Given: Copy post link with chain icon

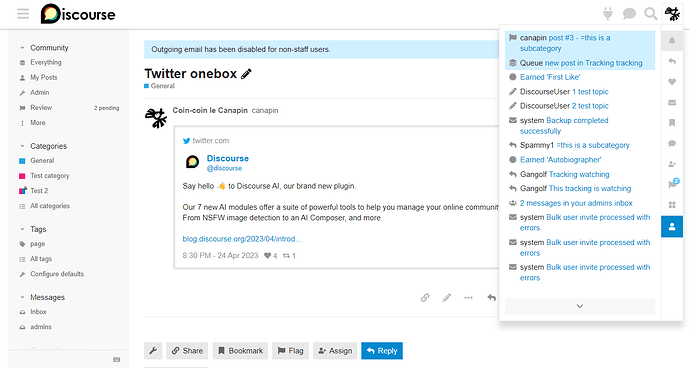Looking at the screenshot, I should pos(425,298).
